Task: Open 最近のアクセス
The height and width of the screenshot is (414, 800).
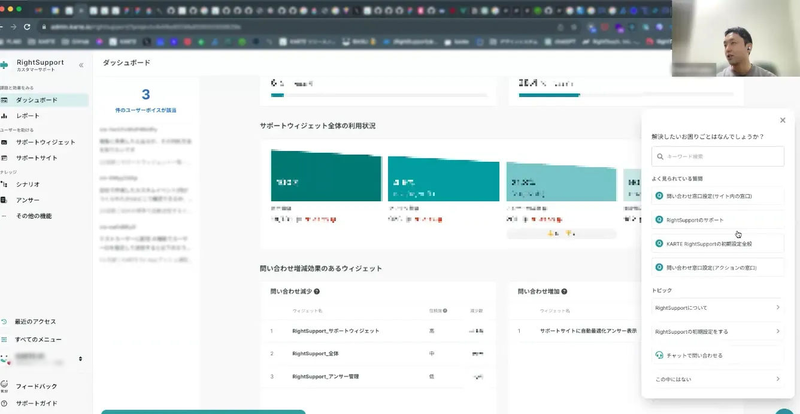Action: click(35, 322)
